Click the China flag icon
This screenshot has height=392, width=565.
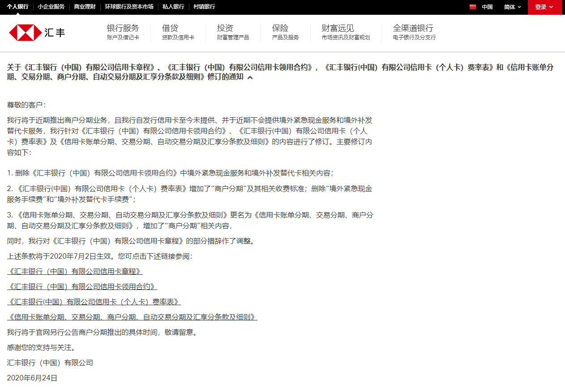[473, 7]
